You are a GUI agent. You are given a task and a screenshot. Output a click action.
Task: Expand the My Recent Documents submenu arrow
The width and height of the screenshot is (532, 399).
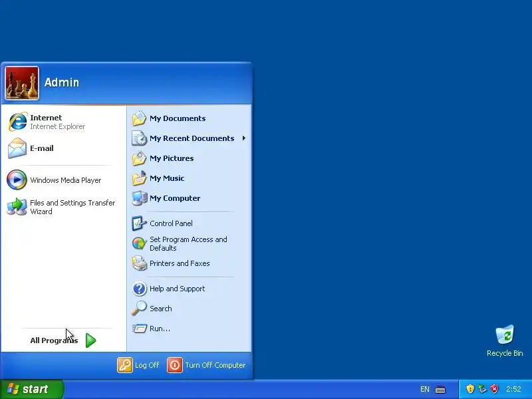click(x=244, y=138)
